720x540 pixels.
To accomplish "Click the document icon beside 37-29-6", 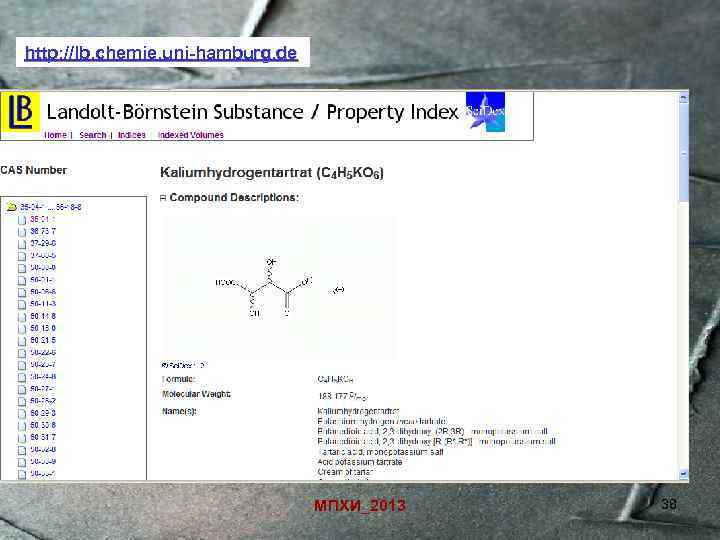I will coord(22,244).
